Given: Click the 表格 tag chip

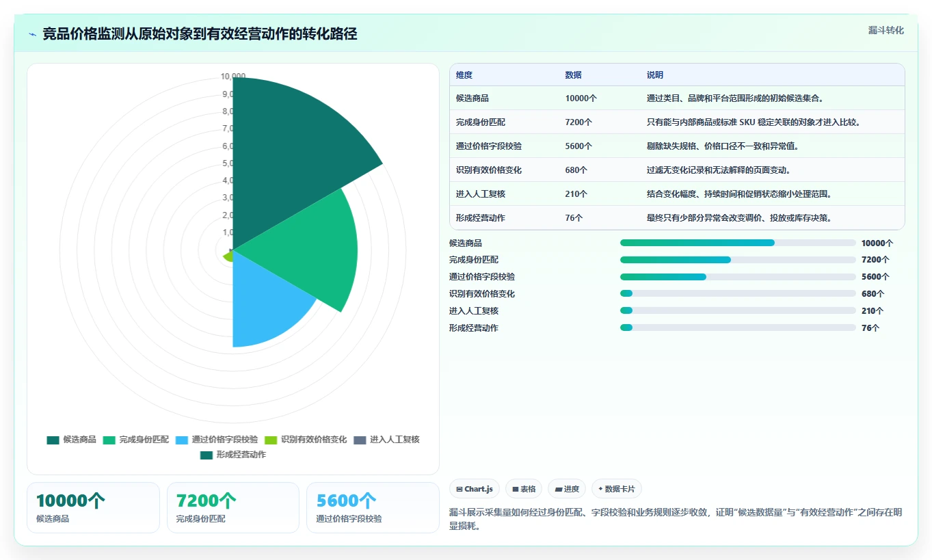Looking at the screenshot, I should [x=524, y=489].
